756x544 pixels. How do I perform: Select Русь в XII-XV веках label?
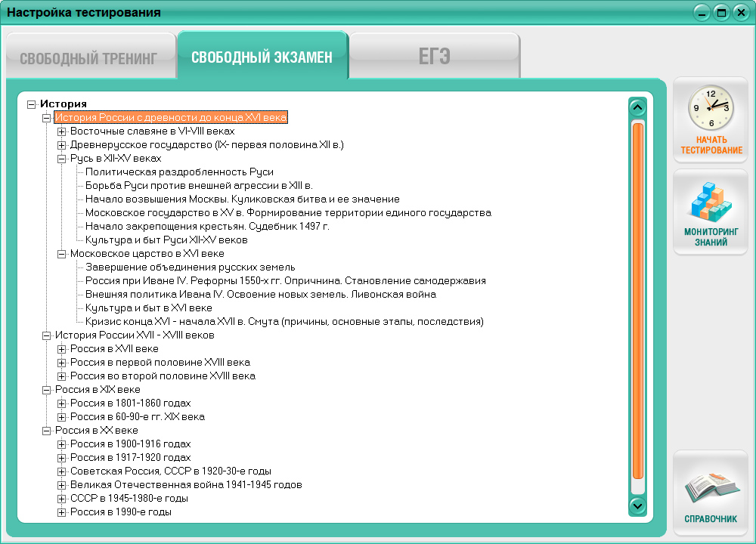[116, 159]
